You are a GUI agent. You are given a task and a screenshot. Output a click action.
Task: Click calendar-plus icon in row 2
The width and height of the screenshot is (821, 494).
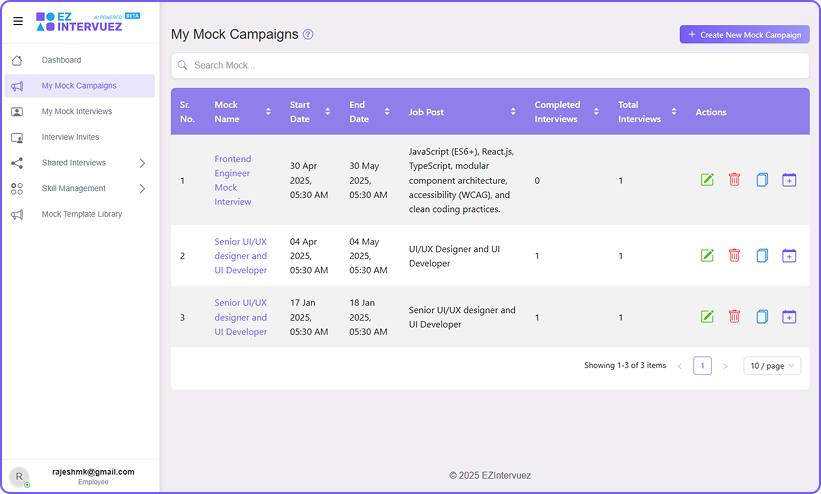(x=789, y=256)
